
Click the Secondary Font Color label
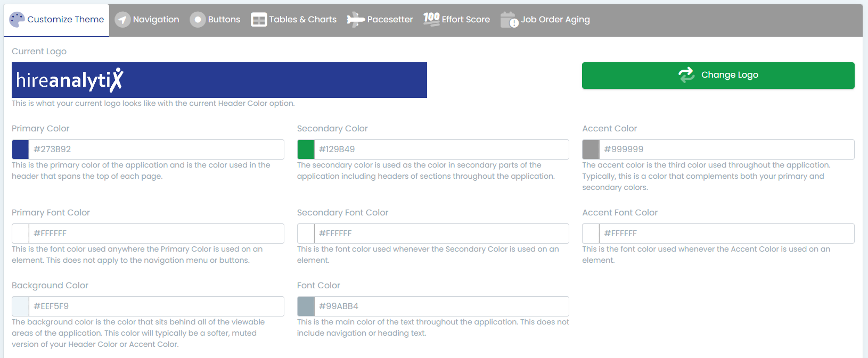point(342,213)
